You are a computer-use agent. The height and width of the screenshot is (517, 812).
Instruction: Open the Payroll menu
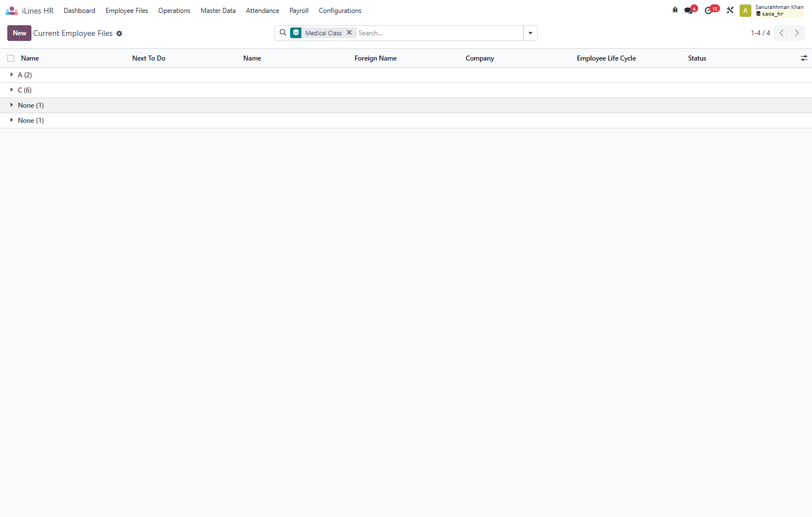[x=299, y=11]
